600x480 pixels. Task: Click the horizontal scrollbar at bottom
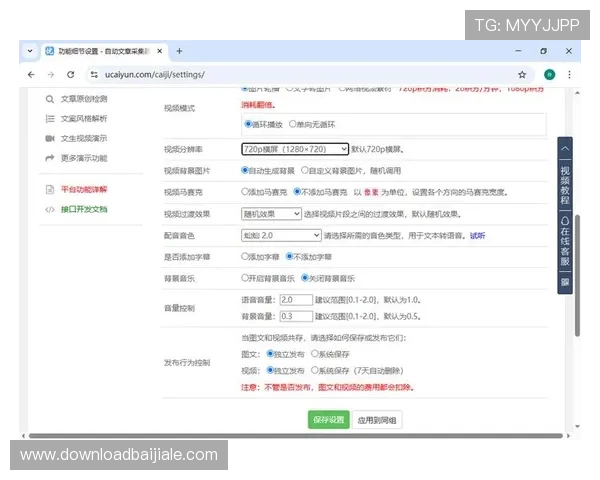(296, 436)
